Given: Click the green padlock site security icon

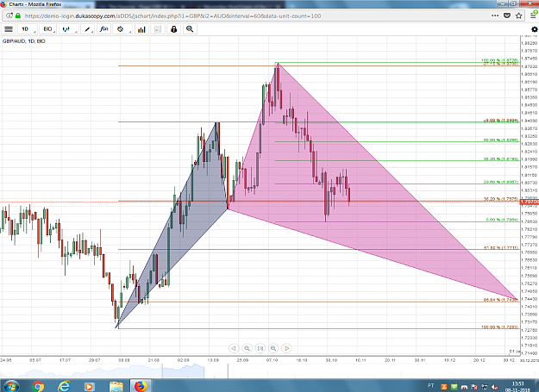Looking at the screenshot, I should pos(18,16).
